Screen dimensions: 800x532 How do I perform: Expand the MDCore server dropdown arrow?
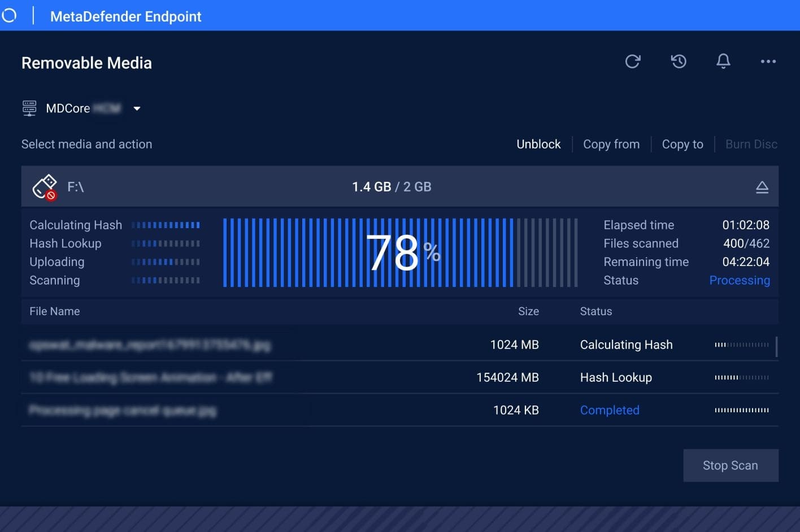click(x=137, y=108)
